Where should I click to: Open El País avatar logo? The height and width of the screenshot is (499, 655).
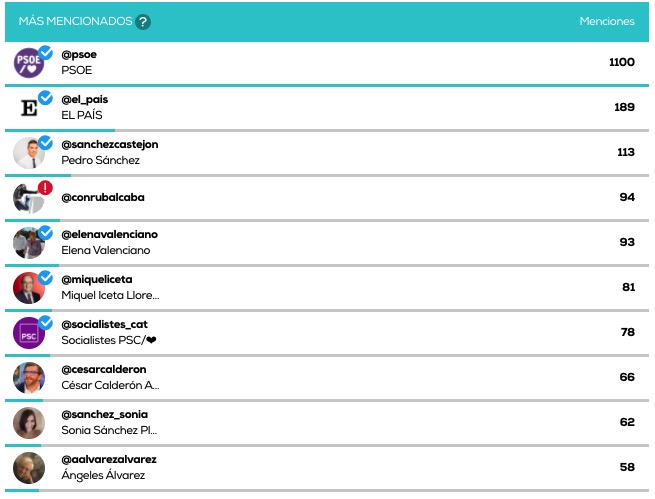click(x=29, y=108)
